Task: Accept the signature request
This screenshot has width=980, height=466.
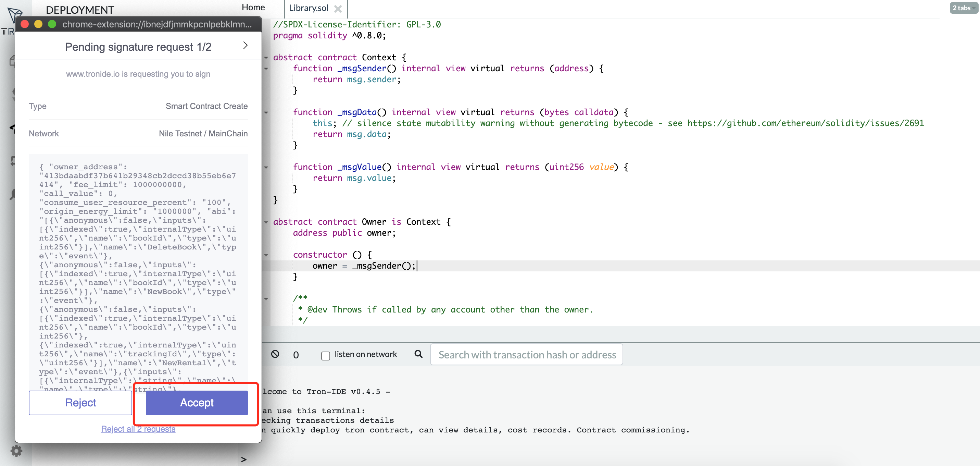Action: pos(197,402)
